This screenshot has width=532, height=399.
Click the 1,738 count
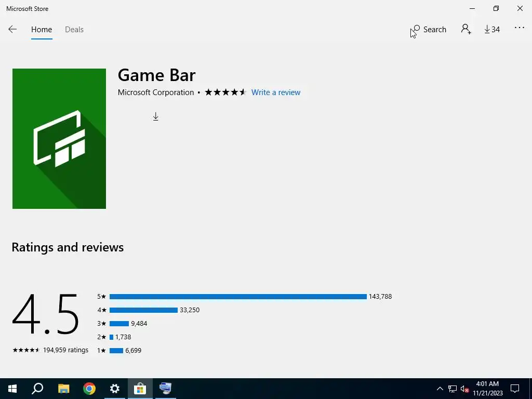coord(123,337)
